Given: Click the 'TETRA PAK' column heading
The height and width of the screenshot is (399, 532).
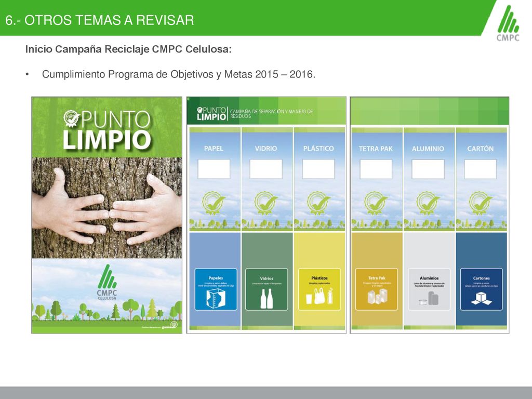Looking at the screenshot, I should coord(376,149).
